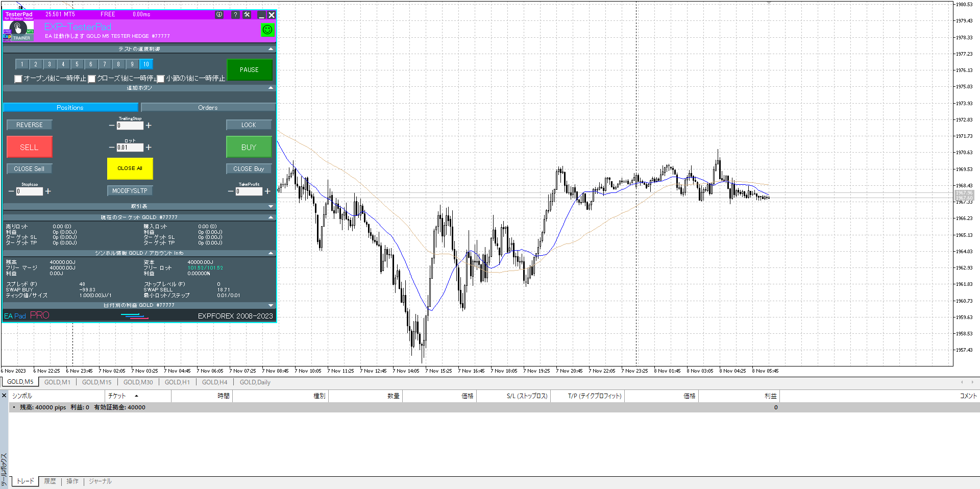Screen dimensions: 980x489
Task: Click the yellow CLOSE All button
Action: tap(130, 168)
